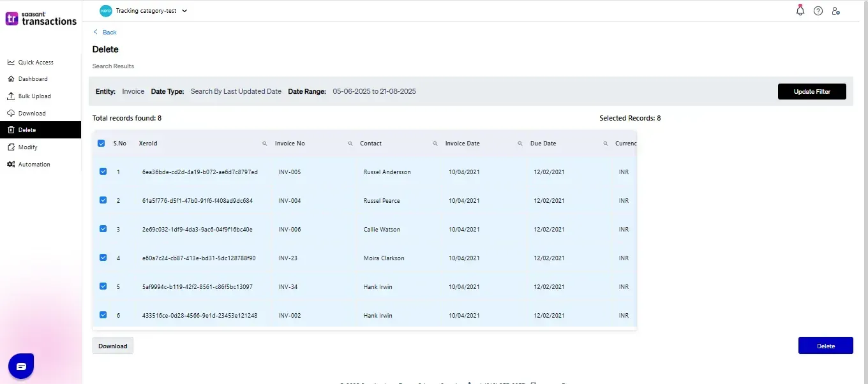
Task: Click XeroId starting with 433516ce
Action: (x=200, y=316)
